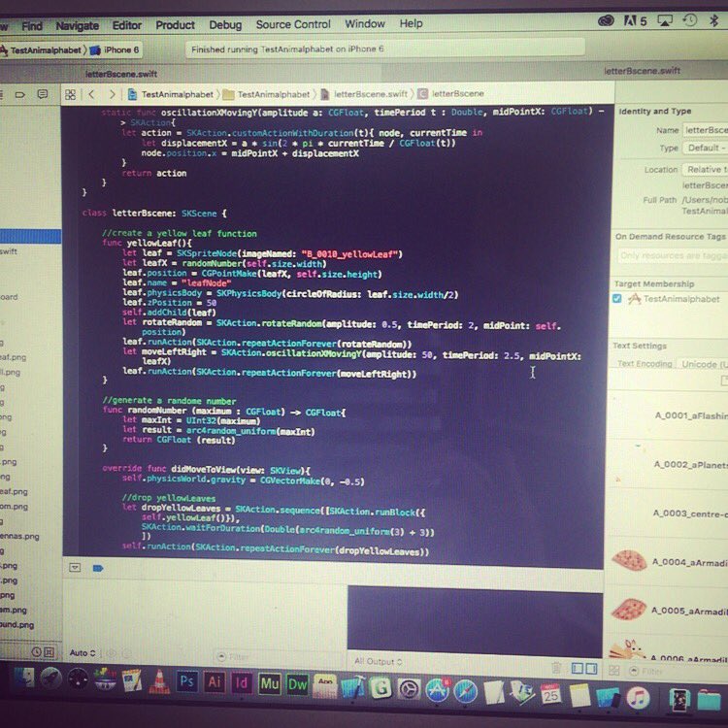Open the Auto variables view dropdown
The image size is (728, 728).
(83, 653)
